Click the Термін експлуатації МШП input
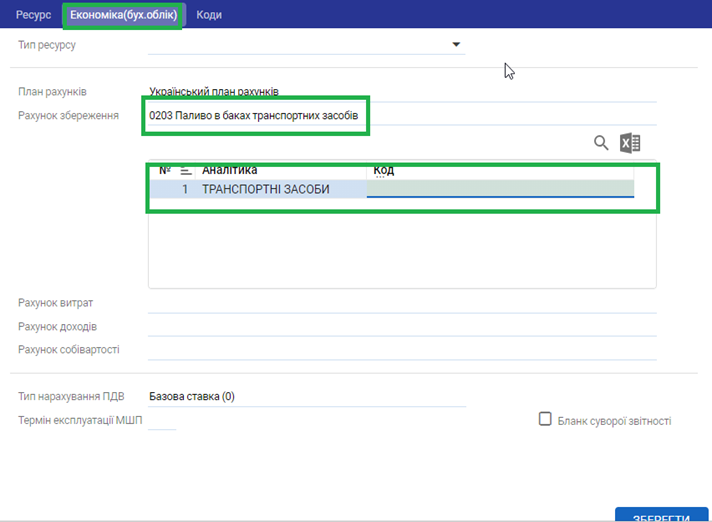The image size is (712, 522). click(162, 421)
